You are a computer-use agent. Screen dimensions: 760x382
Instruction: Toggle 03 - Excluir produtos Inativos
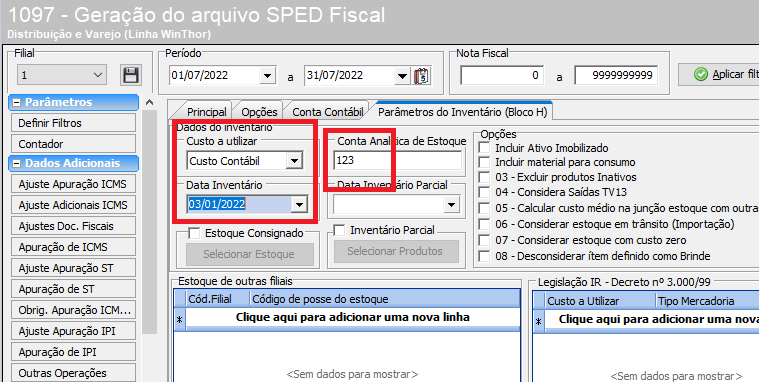484,177
